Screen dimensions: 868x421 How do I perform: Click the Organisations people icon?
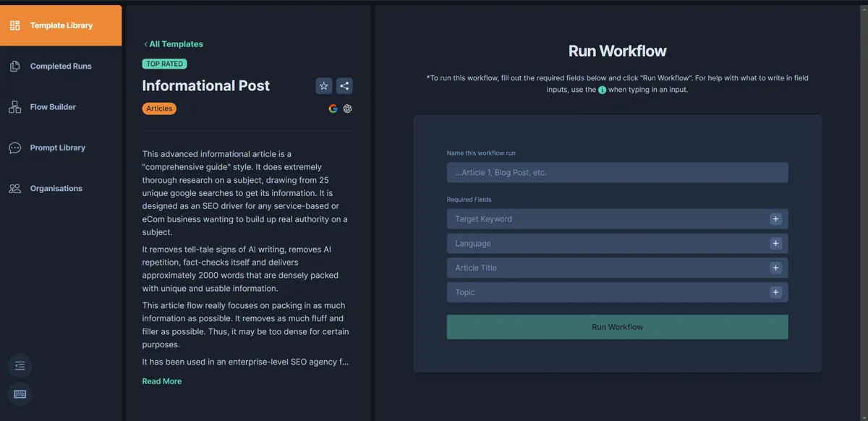point(15,189)
